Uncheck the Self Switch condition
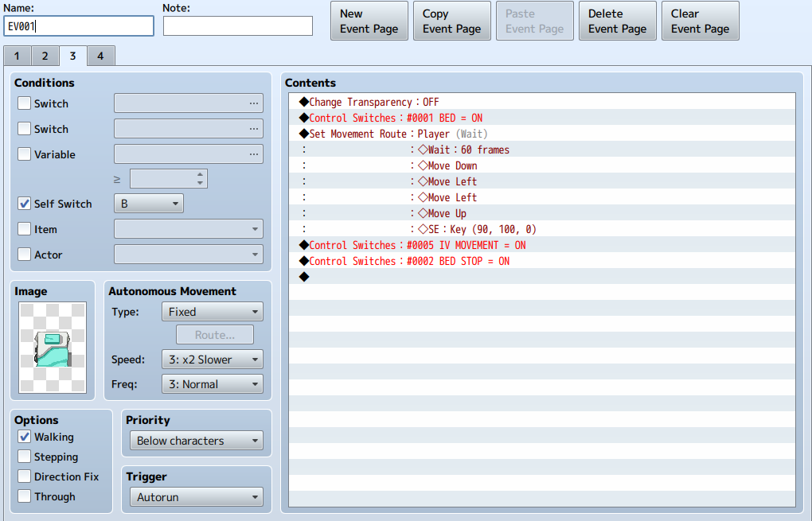812x521 pixels. (x=25, y=204)
